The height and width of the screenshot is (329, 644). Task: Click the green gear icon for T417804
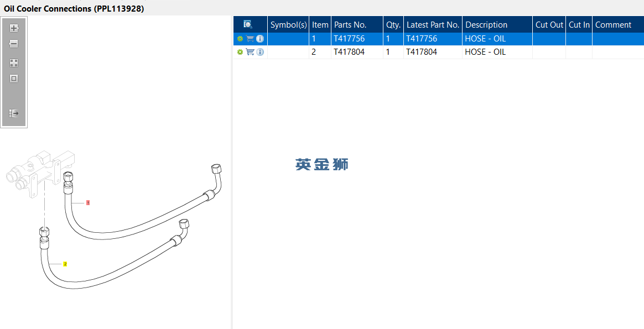tap(240, 52)
